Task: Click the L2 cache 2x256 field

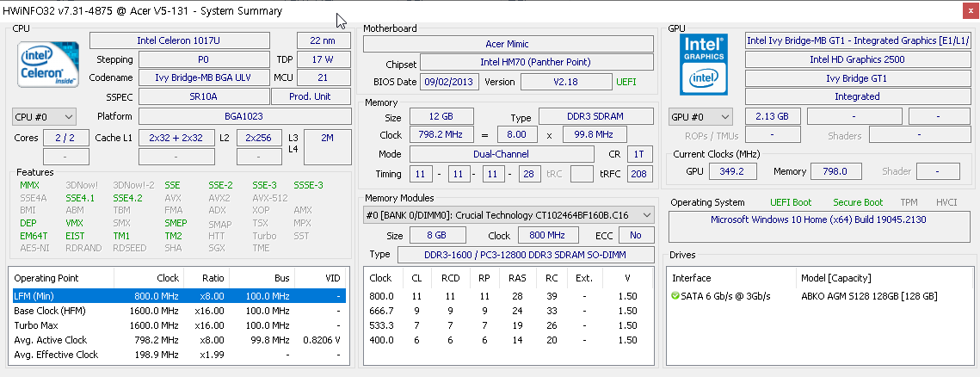Action: pyautogui.click(x=259, y=138)
